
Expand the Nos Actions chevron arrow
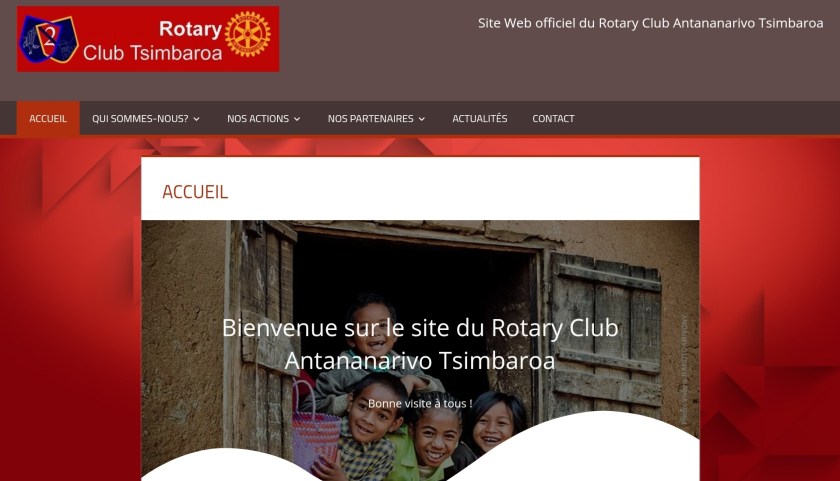(297, 119)
